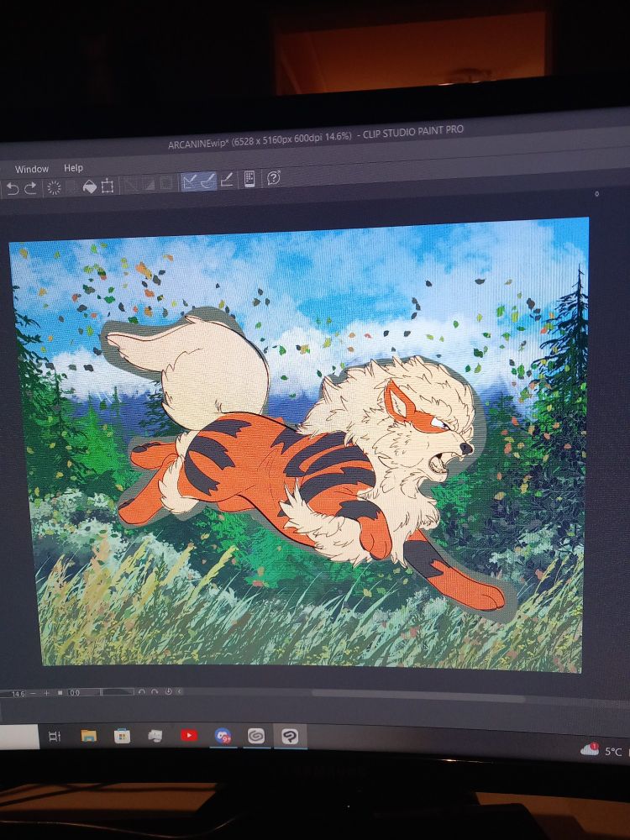The image size is (630, 840).
Task: Open File Explorer from the taskbar
Action: click(89, 736)
